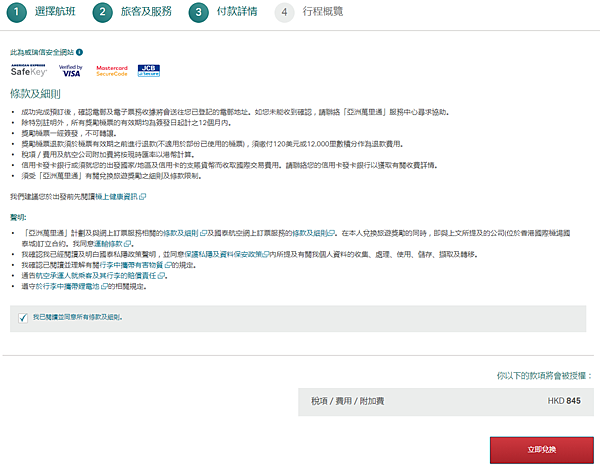Viewport: 600px width, 469px height.
Task: Click the Mastercard SecureCode logo
Action: pyautogui.click(x=112, y=70)
